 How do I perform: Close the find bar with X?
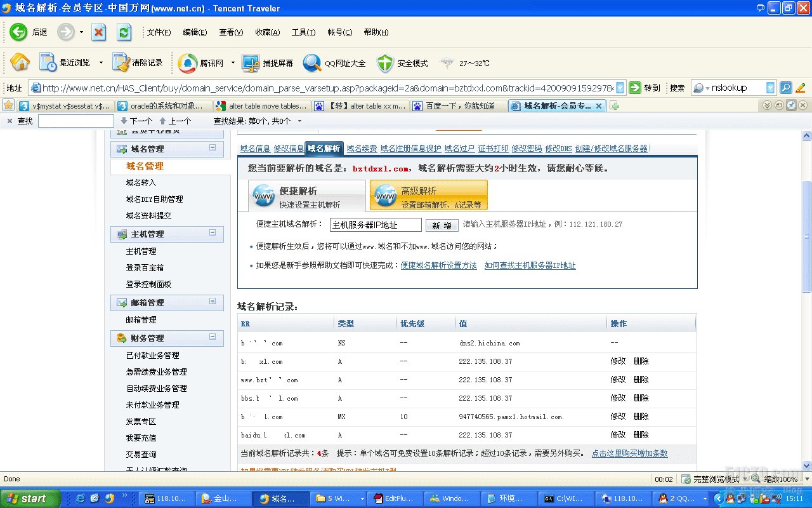(x=10, y=121)
